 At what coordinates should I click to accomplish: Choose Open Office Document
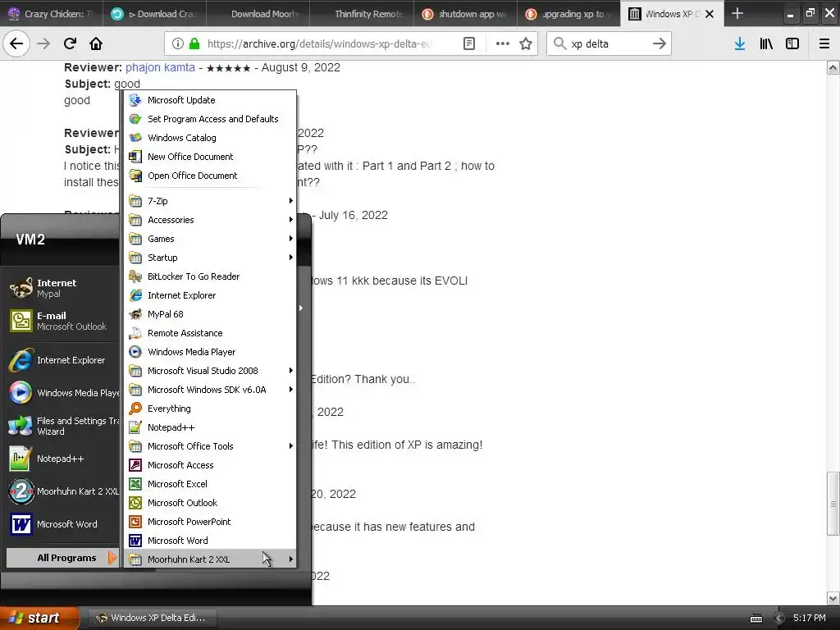tap(210, 176)
